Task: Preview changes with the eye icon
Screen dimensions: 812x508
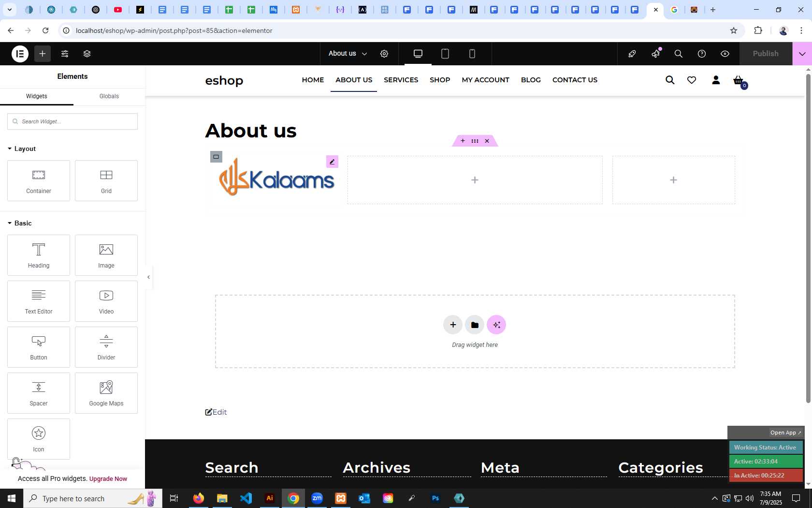Action: coord(725,54)
